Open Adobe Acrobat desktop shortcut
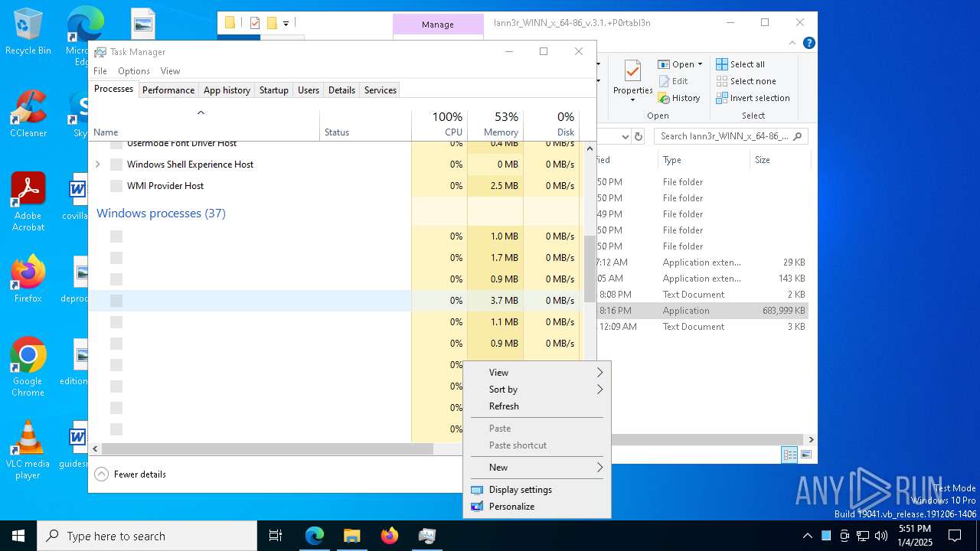The width and height of the screenshot is (980, 551). point(28,202)
